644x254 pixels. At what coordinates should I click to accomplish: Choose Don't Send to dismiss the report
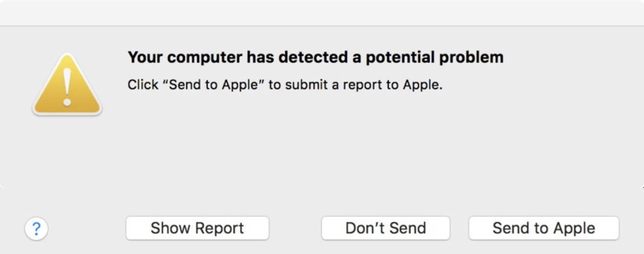tap(386, 228)
